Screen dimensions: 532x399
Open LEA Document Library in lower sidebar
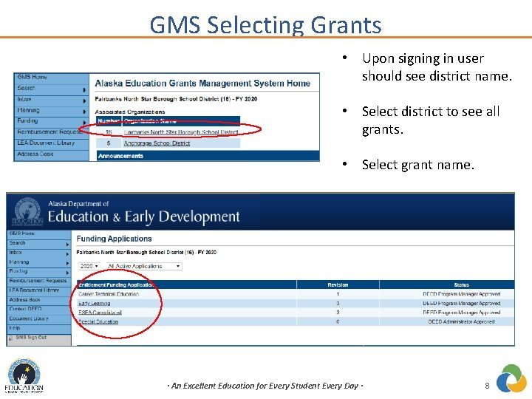point(34,290)
